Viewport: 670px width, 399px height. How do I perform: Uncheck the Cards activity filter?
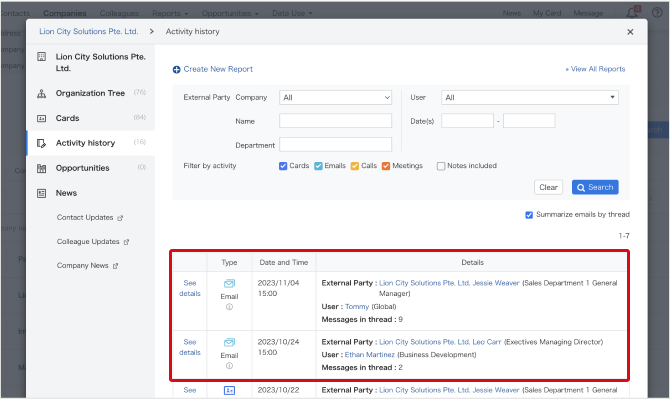point(283,166)
